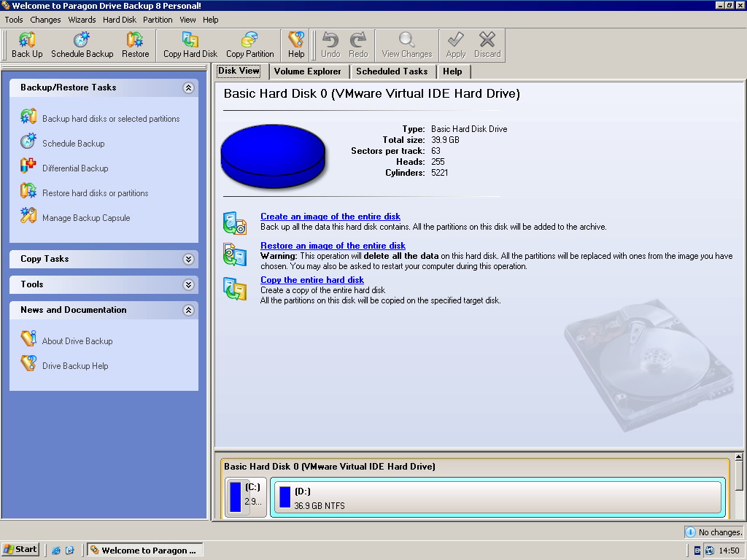
Task: Click the Welcome to Paragon taskbar button
Action: (145, 550)
